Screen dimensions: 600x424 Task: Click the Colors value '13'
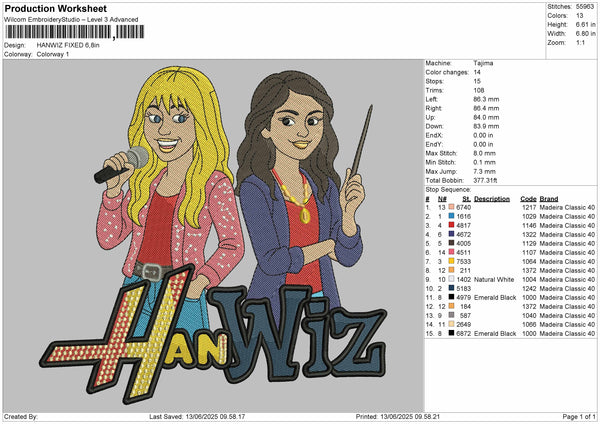click(579, 16)
